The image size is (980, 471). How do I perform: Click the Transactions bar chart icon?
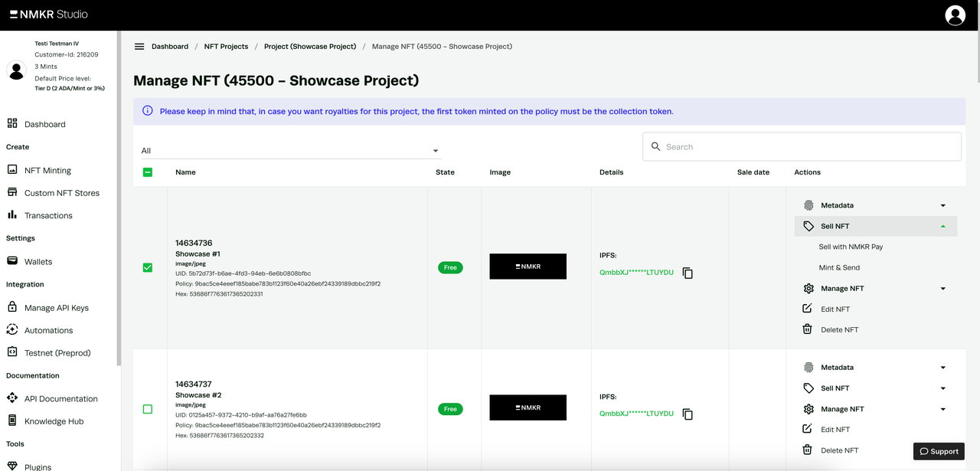pyautogui.click(x=12, y=215)
